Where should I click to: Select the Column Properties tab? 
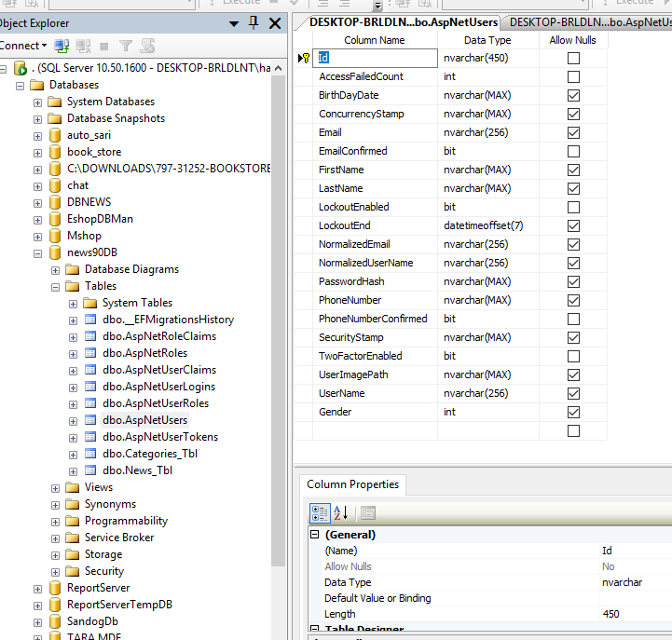tap(352, 484)
